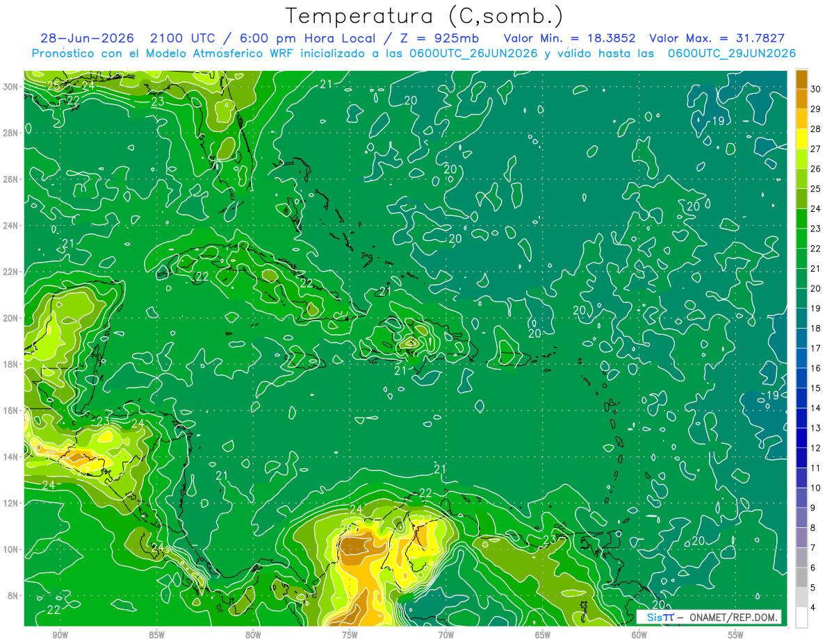Click the '0600UTC_29JUN2026' valid-until timestamp
The image size is (834, 644).
tap(732, 53)
